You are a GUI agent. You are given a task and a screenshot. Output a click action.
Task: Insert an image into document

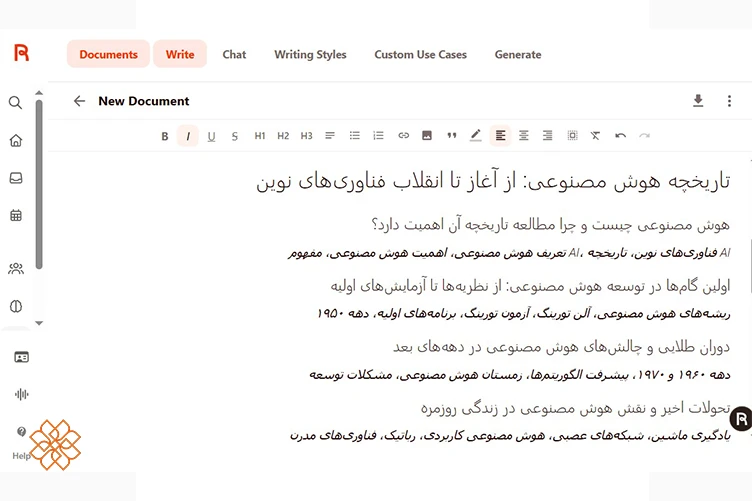(427, 136)
